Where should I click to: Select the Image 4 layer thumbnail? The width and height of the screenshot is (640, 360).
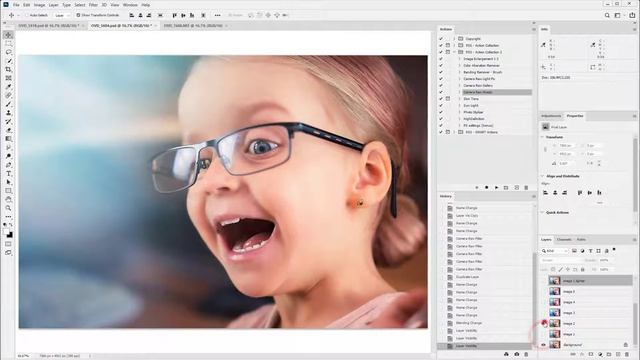point(554,302)
